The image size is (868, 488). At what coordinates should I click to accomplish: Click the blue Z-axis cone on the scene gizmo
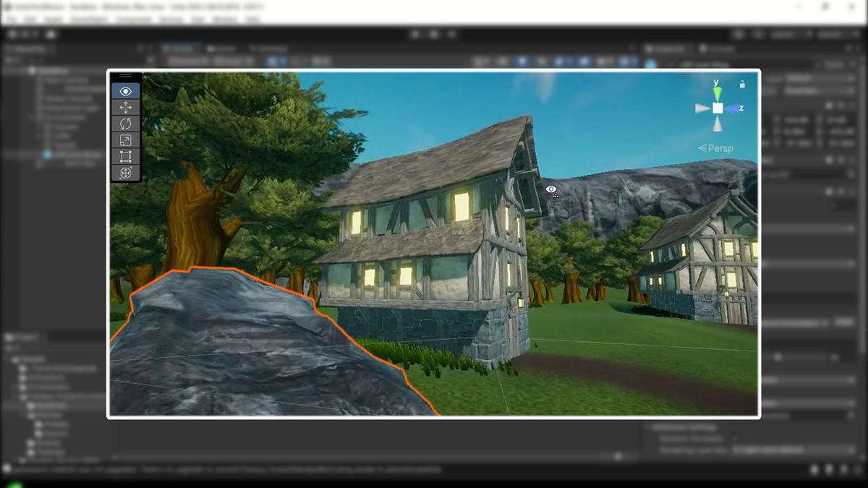pos(732,108)
